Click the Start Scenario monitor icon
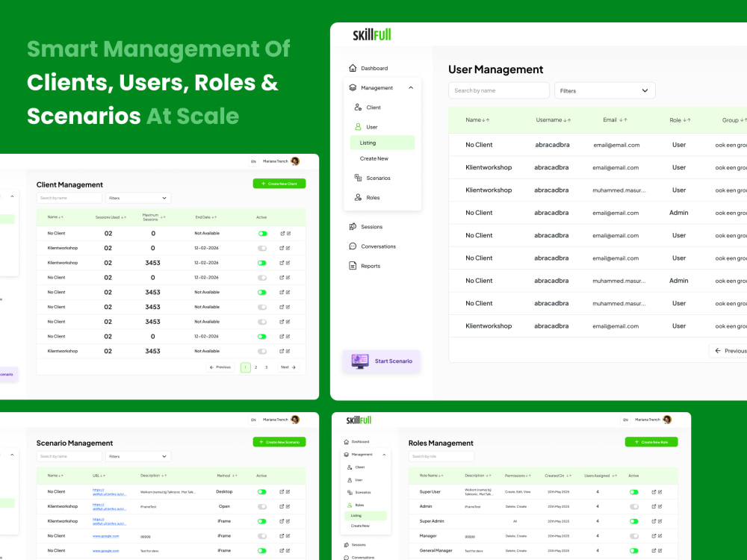This screenshot has width=747, height=560. click(x=360, y=361)
